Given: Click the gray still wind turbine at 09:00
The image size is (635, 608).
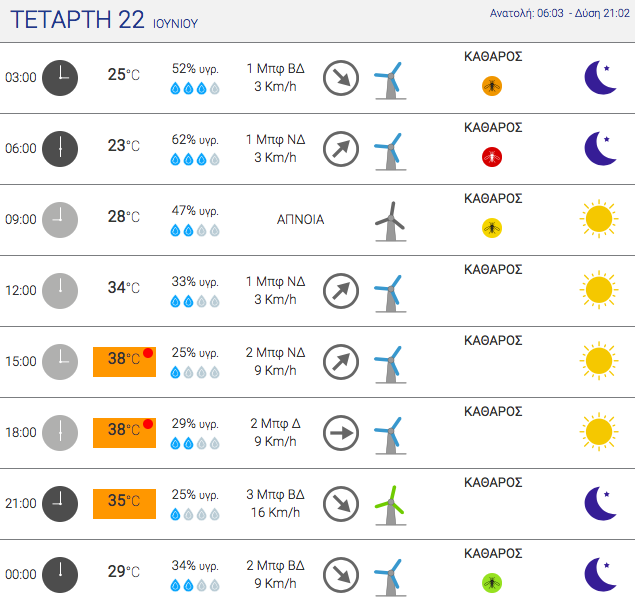Looking at the screenshot, I should click(x=390, y=221).
